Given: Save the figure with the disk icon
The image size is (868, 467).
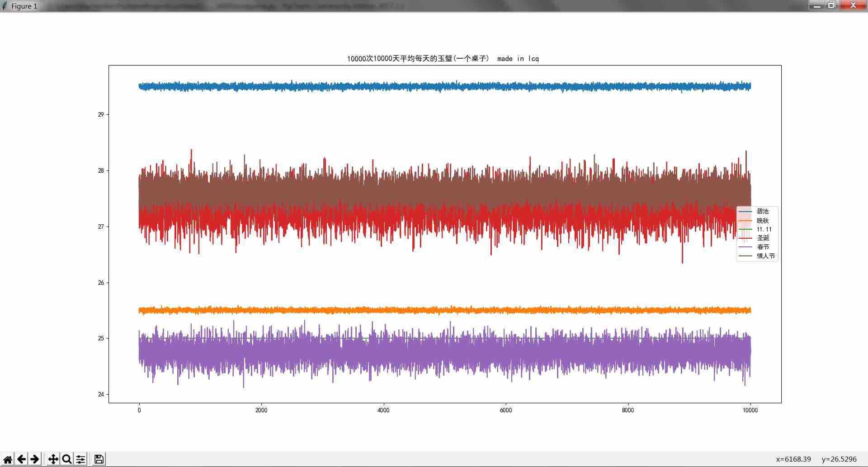Looking at the screenshot, I should pyautogui.click(x=99, y=459).
